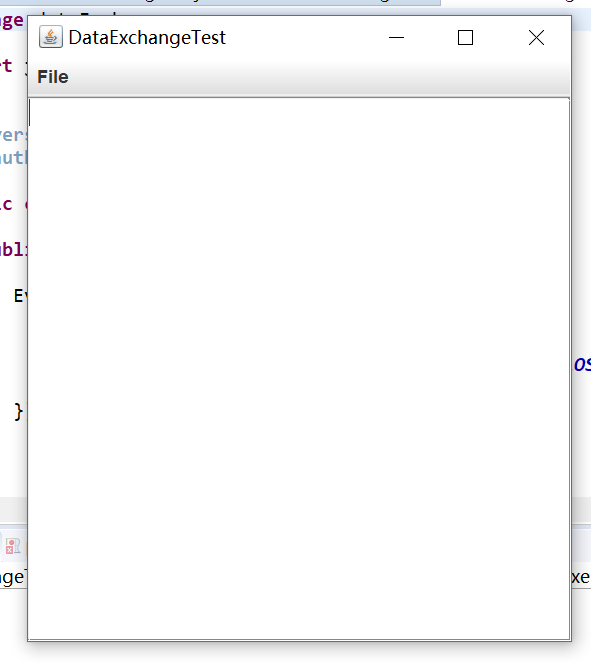Close the DataExchangeTest window
This screenshot has height=669, width=591.
point(536,38)
